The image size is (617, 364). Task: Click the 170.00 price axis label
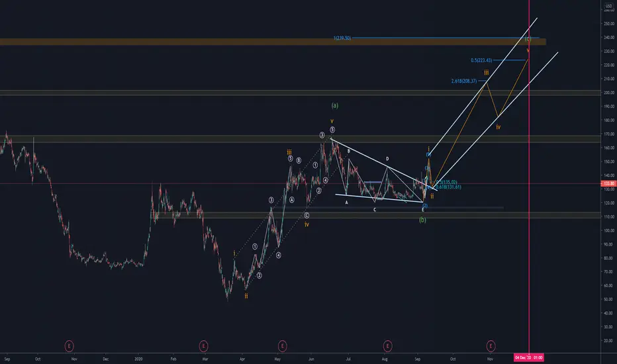(609, 134)
